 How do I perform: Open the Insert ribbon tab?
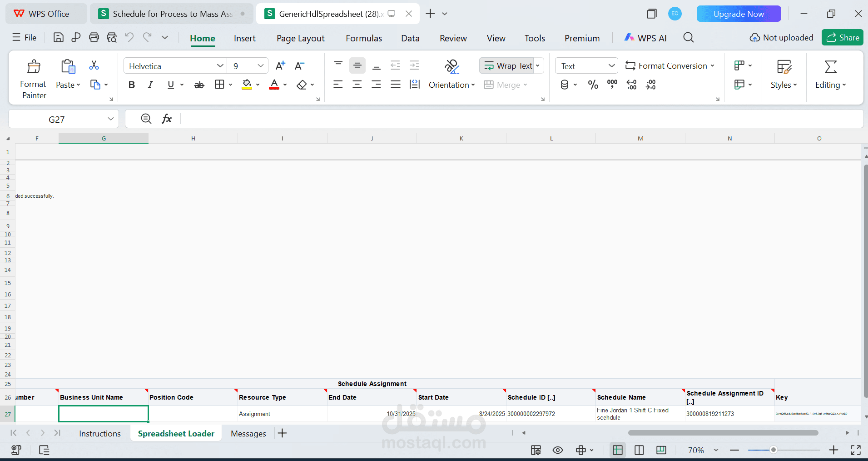click(x=245, y=38)
